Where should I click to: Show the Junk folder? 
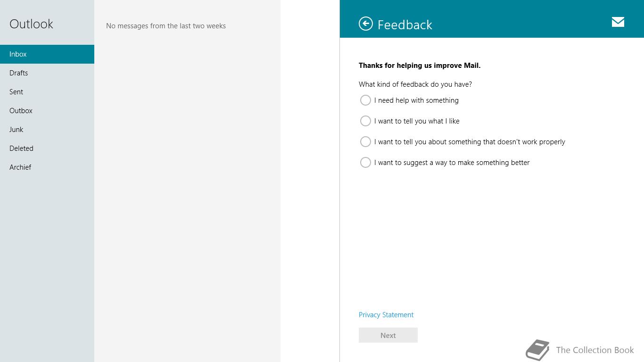(x=47, y=130)
